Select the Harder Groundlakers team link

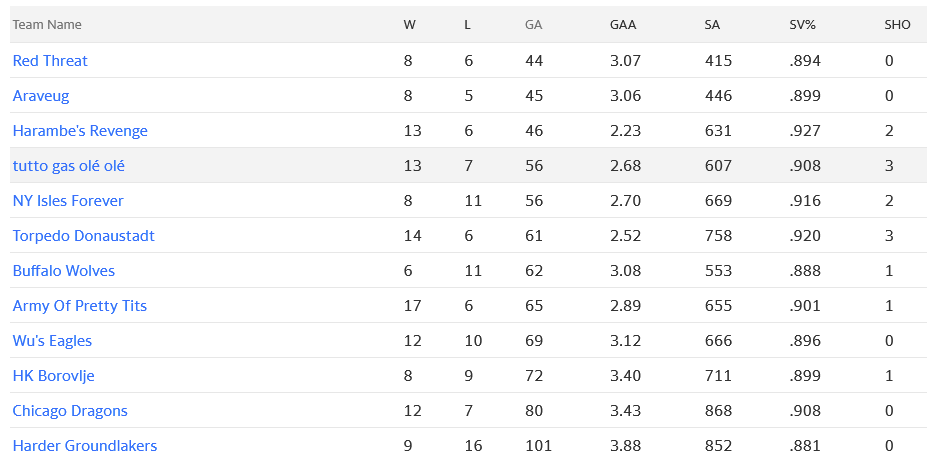(85, 446)
